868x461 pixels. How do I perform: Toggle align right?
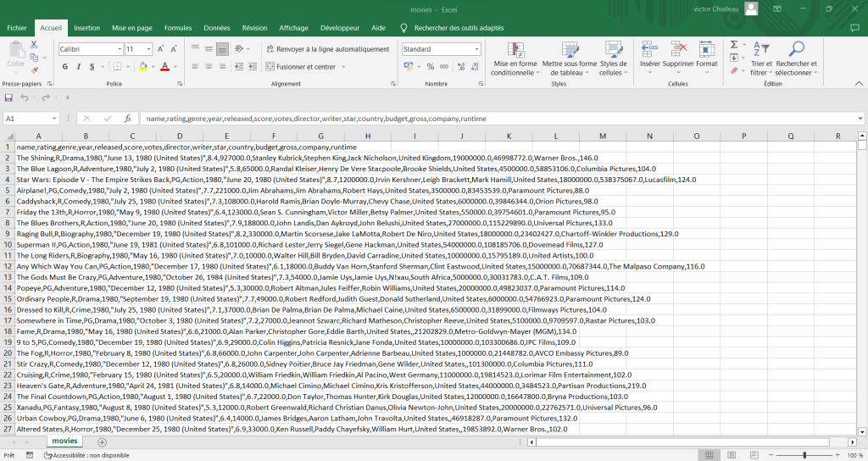click(x=222, y=66)
